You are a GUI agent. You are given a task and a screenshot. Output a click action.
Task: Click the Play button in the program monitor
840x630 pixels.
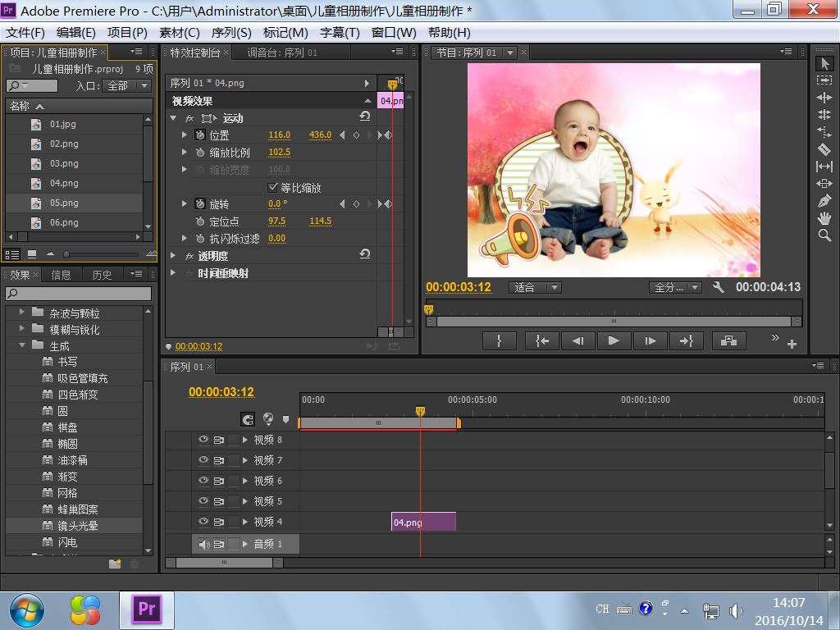614,340
